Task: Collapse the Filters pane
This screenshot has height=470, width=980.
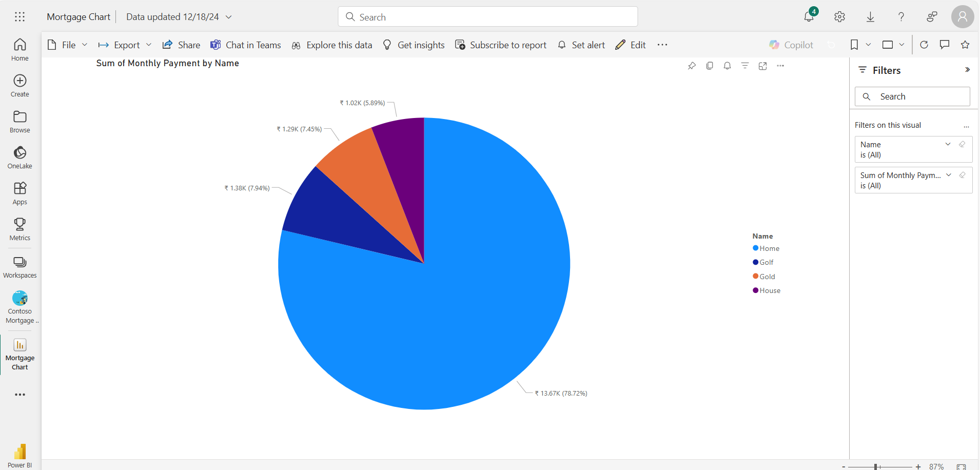Action: (x=967, y=70)
